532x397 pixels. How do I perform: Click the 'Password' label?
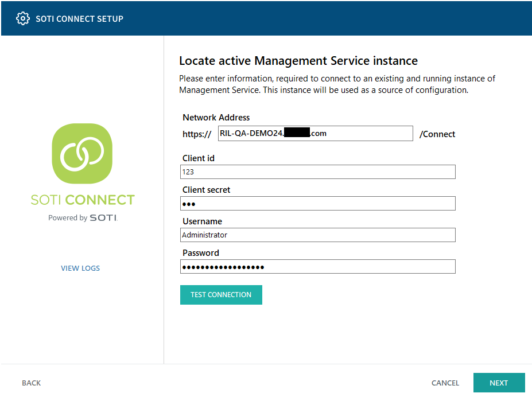201,253
